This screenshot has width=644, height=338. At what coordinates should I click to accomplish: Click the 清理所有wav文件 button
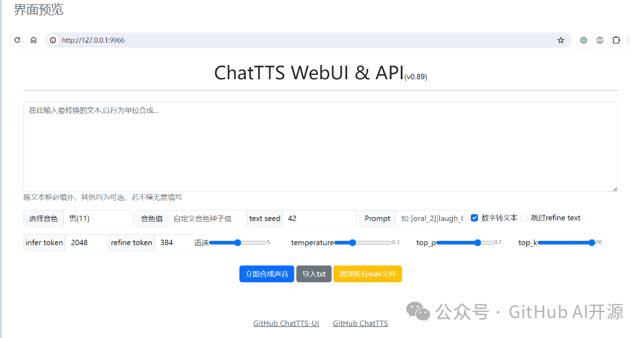367,274
